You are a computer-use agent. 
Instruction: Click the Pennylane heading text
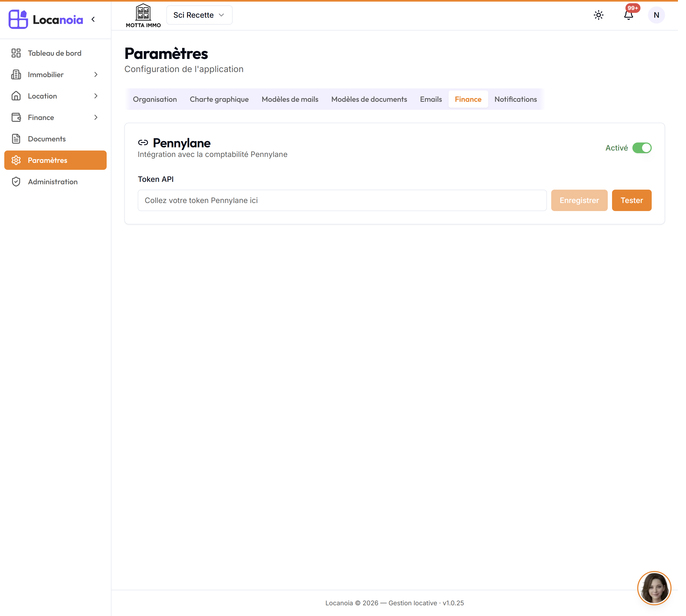click(181, 143)
